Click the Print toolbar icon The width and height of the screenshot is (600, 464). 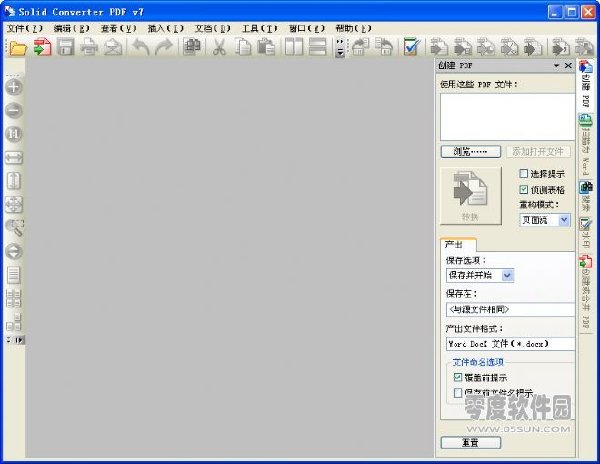(89, 48)
